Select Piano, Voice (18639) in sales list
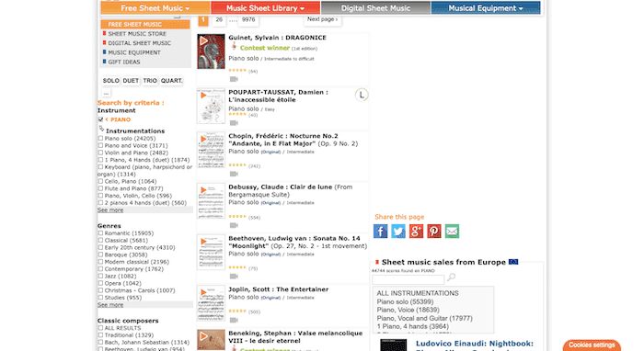The height and width of the screenshot is (351, 644). pyautogui.click(x=408, y=310)
